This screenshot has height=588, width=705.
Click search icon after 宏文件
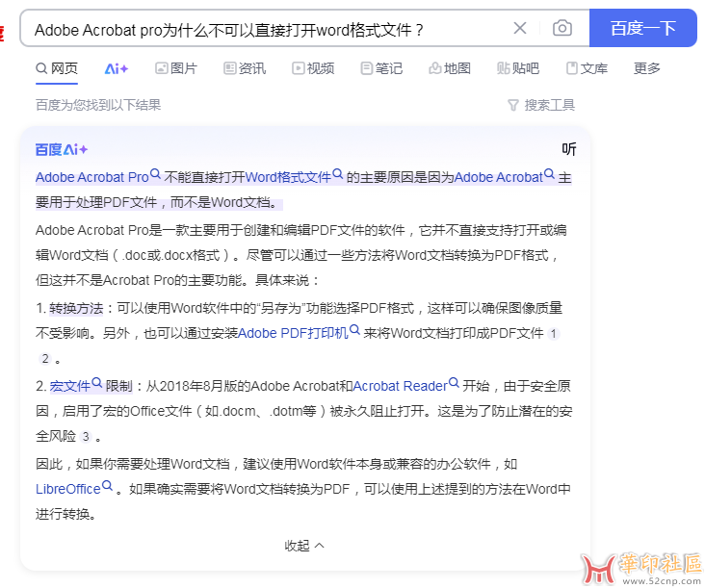[96, 383]
